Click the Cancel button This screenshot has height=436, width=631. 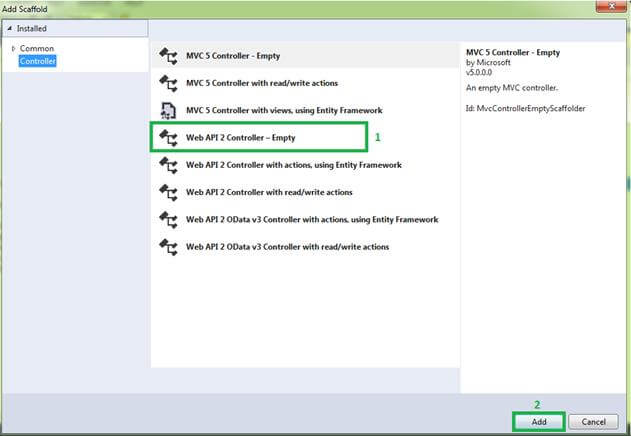click(x=593, y=422)
